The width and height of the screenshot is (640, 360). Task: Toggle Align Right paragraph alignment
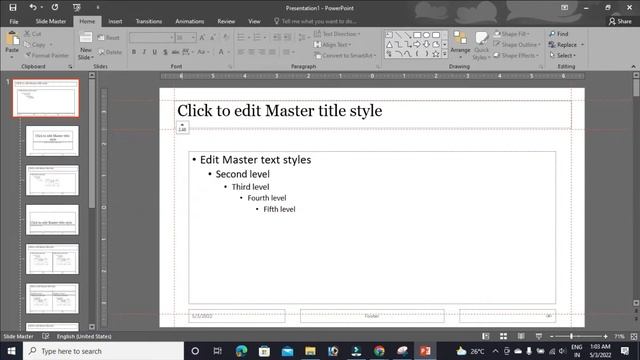point(262,52)
